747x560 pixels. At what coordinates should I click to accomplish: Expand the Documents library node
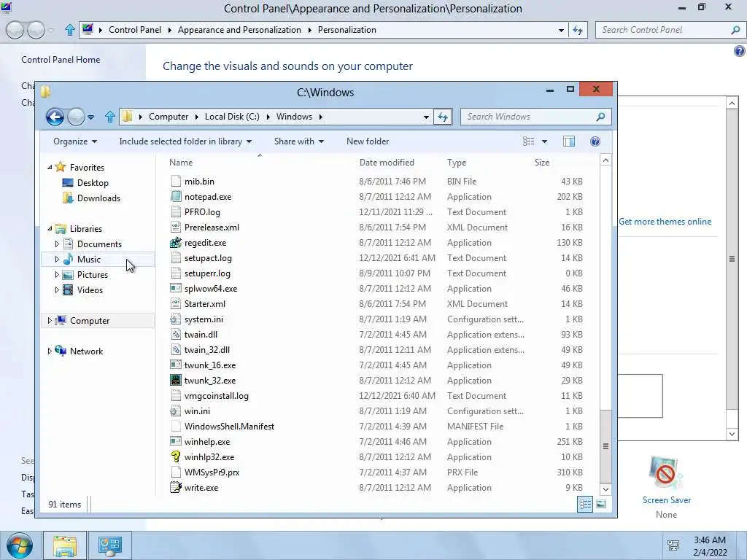point(57,244)
